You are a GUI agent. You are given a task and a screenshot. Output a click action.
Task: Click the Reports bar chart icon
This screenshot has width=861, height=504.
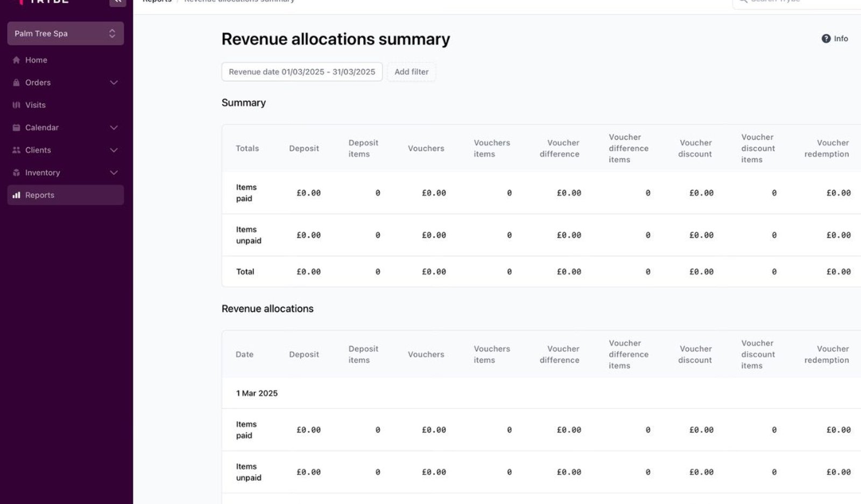pyautogui.click(x=16, y=195)
